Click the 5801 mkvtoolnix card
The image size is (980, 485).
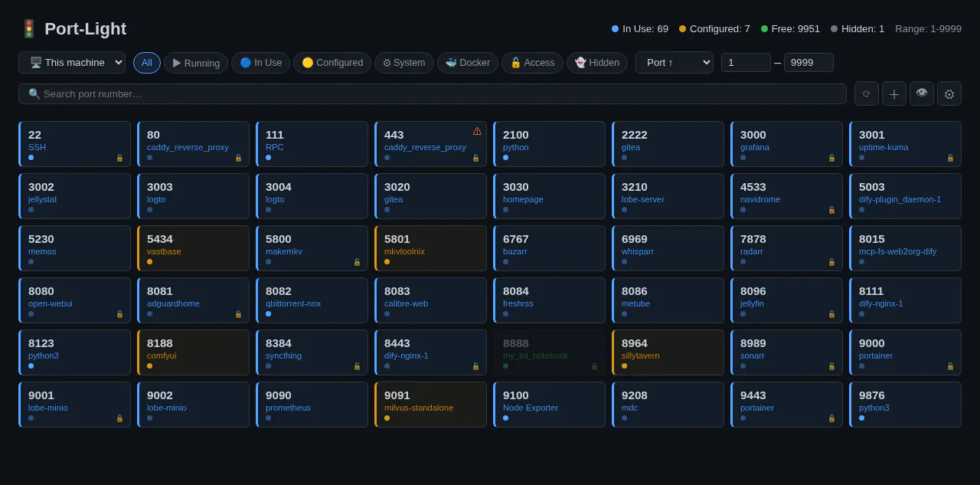click(x=430, y=248)
